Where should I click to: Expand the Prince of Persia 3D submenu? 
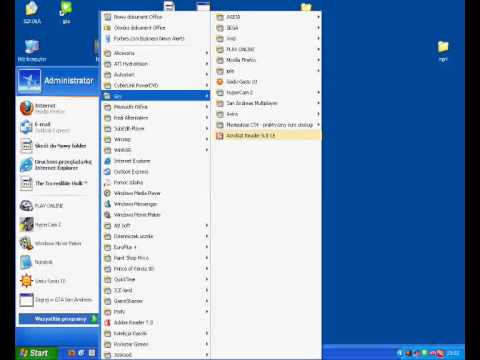[x=156, y=269]
